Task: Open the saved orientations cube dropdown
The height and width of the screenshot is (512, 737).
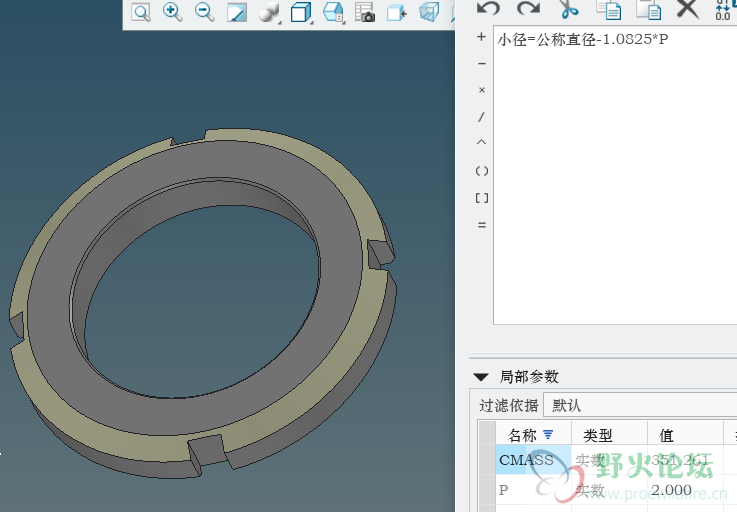Action: [x=301, y=12]
